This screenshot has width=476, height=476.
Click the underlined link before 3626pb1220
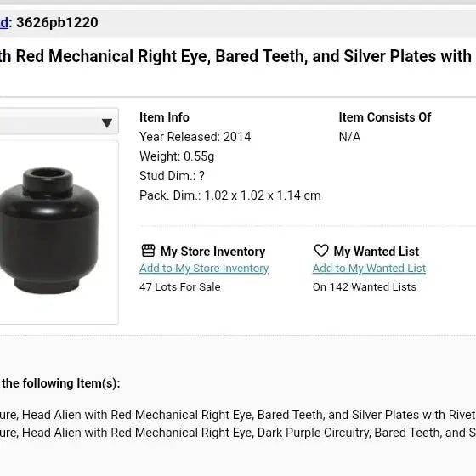pyautogui.click(x=4, y=22)
